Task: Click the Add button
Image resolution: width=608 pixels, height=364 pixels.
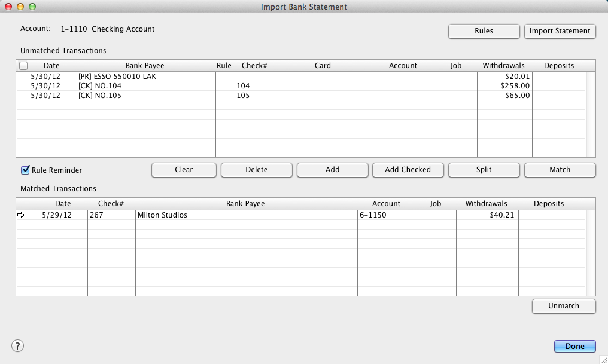Action: (332, 170)
